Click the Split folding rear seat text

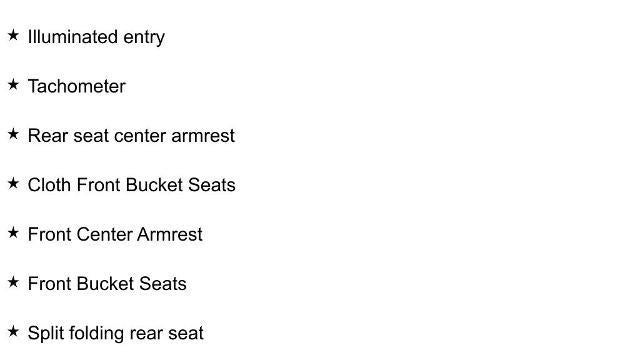click(116, 333)
